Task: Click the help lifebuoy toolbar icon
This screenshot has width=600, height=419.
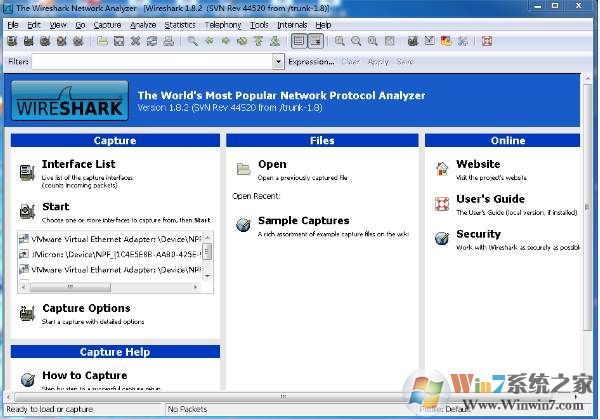Action: (x=487, y=41)
